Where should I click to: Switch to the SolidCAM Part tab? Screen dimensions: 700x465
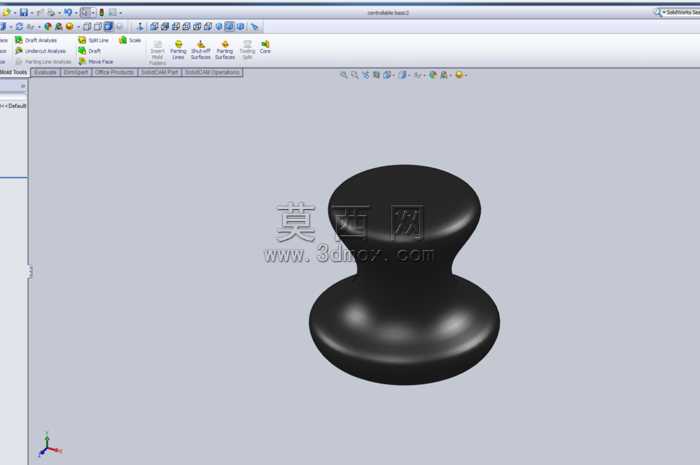(159, 72)
